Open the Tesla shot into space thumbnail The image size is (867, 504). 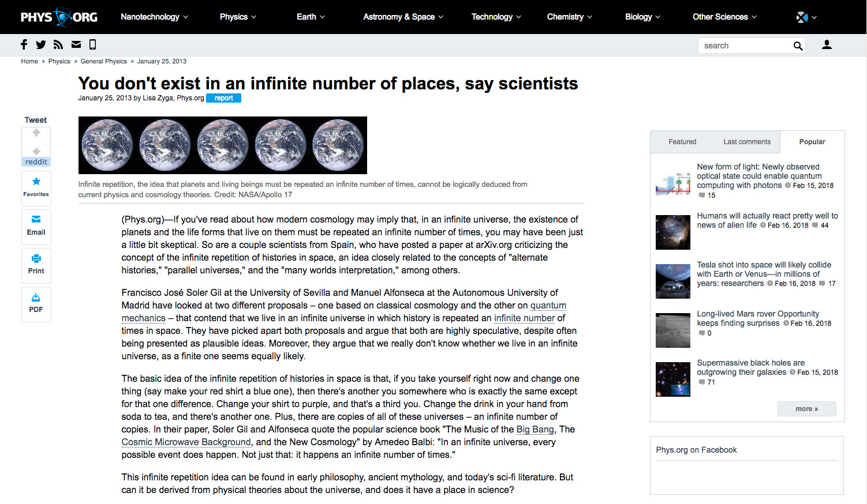(x=673, y=281)
